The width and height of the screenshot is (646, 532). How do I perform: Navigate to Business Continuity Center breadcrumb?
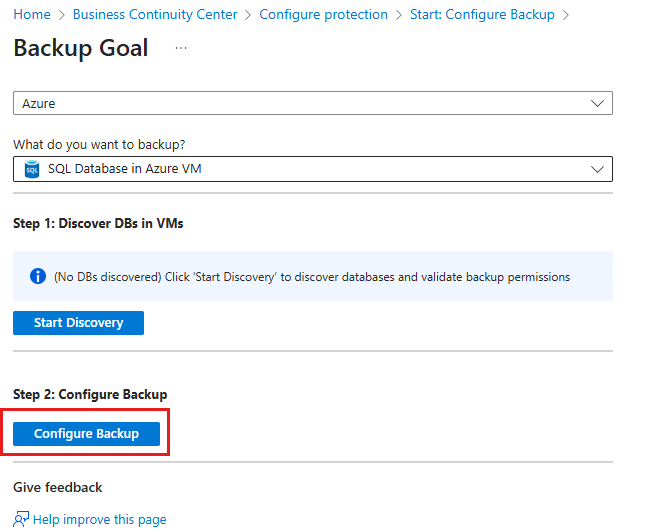(155, 15)
